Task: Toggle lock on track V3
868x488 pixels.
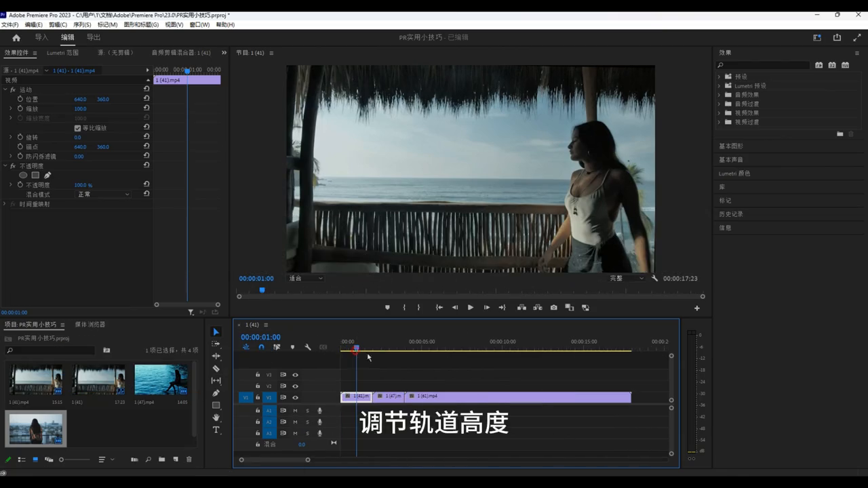Action: point(258,375)
